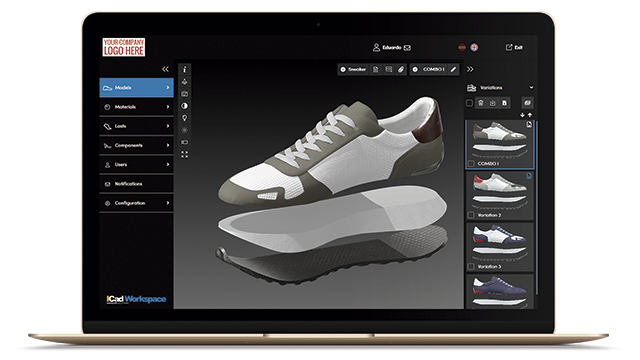Toggle the select-all variations checkbox

pos(469,103)
